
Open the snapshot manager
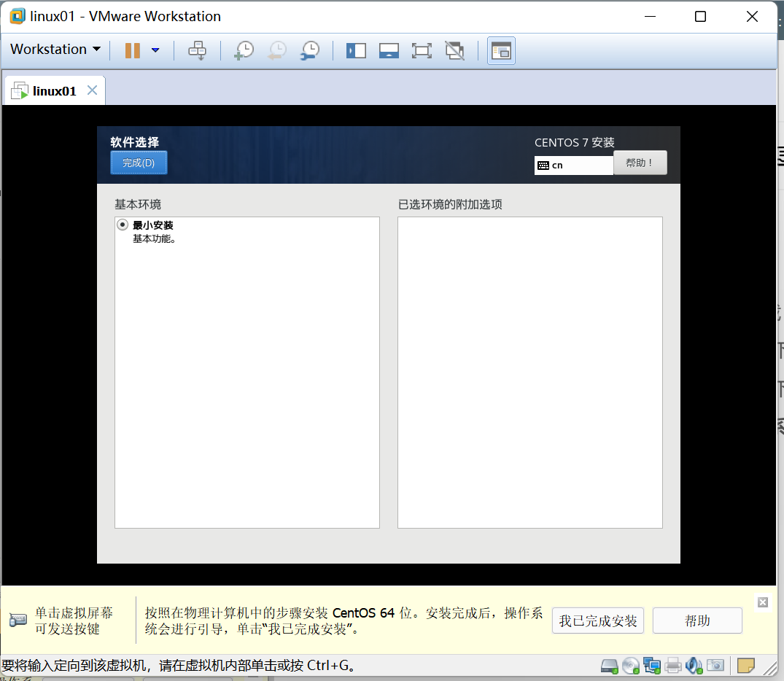310,50
